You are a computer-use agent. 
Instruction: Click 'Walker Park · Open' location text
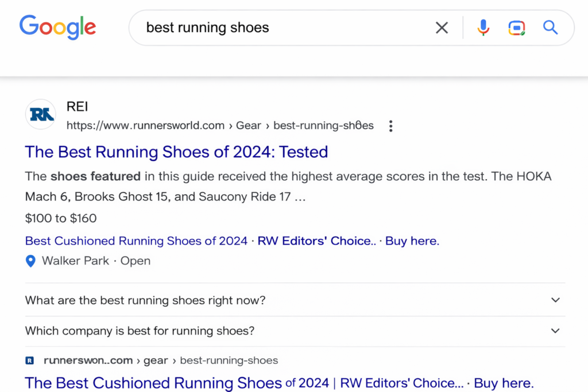(96, 261)
